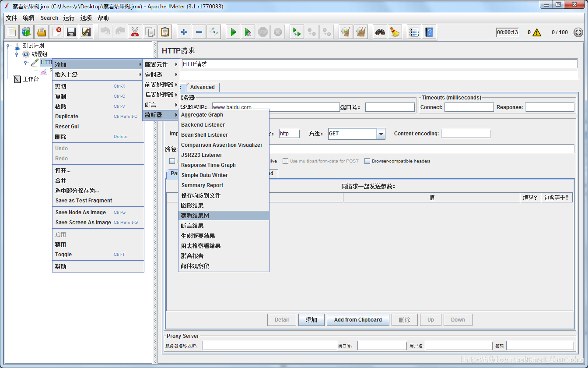Click the Remote Start All icon

pyautogui.click(x=297, y=32)
